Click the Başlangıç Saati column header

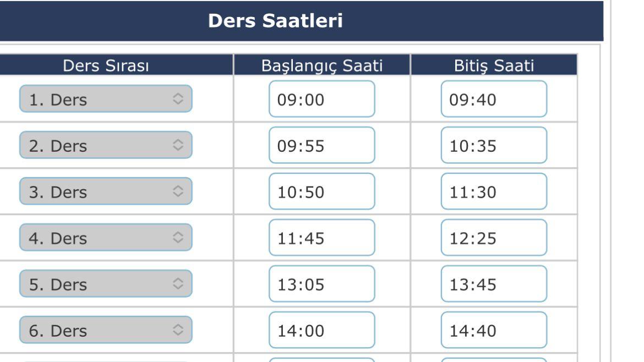[x=321, y=66]
